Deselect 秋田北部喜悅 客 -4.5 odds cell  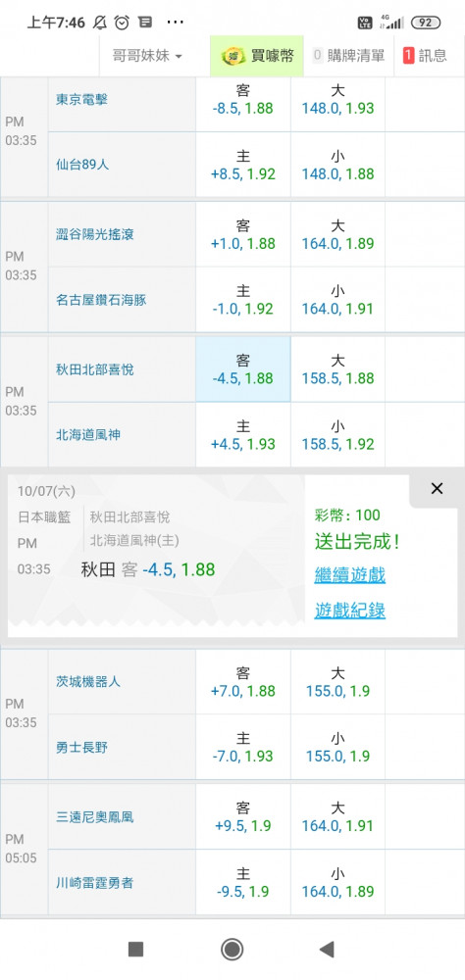[243, 369]
